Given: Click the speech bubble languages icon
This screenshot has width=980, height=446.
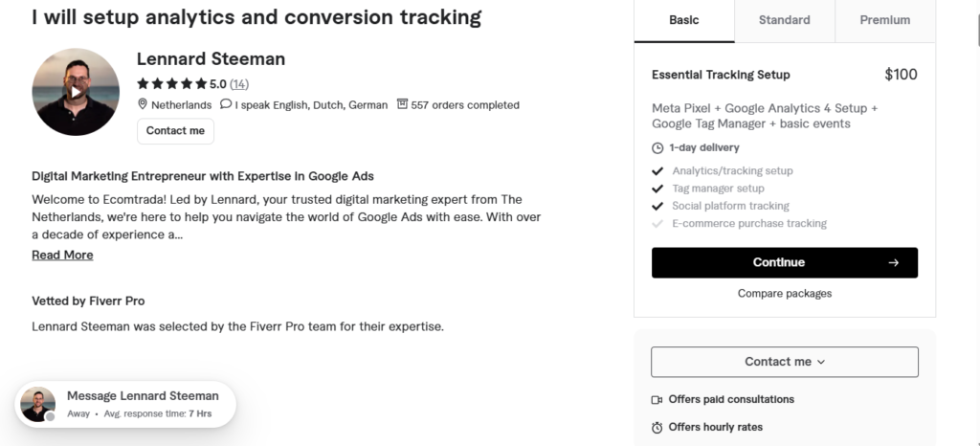Looking at the screenshot, I should pyautogui.click(x=226, y=103).
